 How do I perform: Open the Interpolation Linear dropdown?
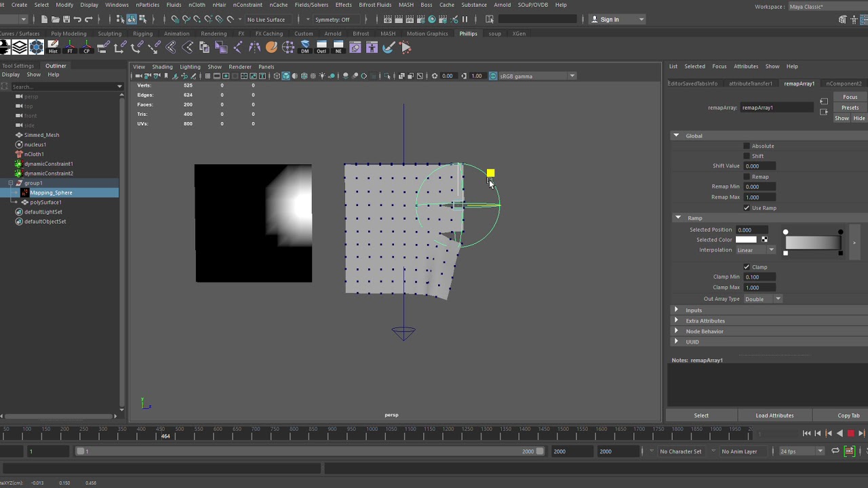756,250
